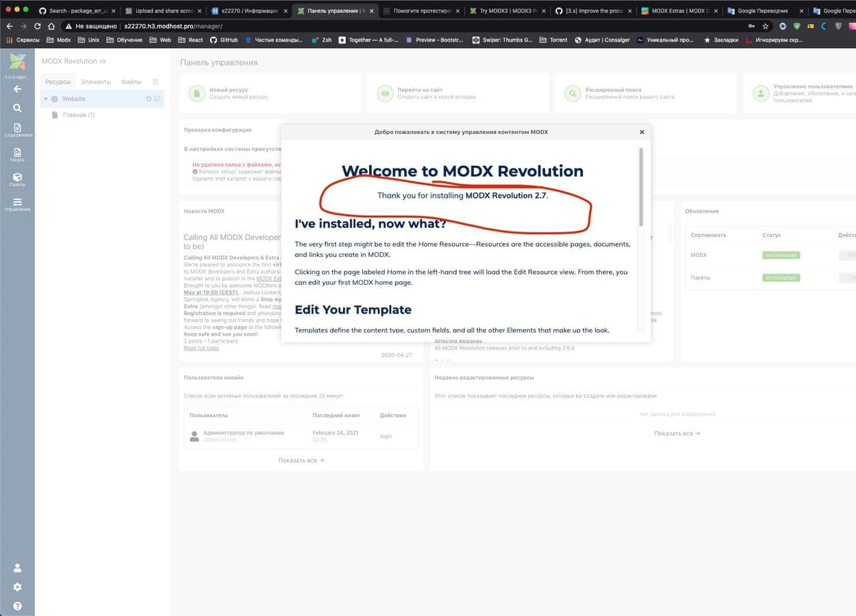Open the Zsh bookmark
Screen dimensions: 856x616
pos(321,40)
